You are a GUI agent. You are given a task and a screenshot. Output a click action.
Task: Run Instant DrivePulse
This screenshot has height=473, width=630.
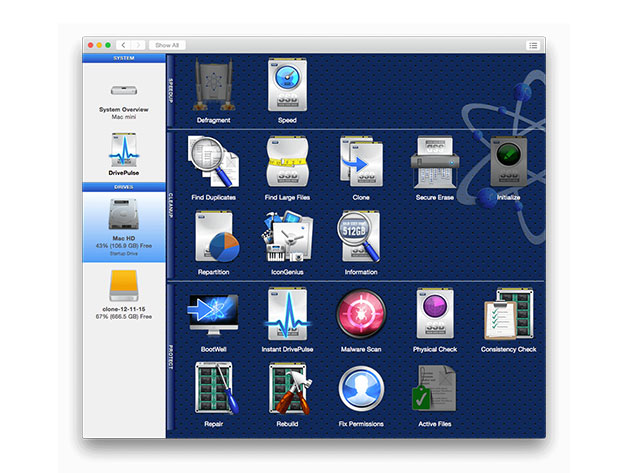(x=287, y=319)
